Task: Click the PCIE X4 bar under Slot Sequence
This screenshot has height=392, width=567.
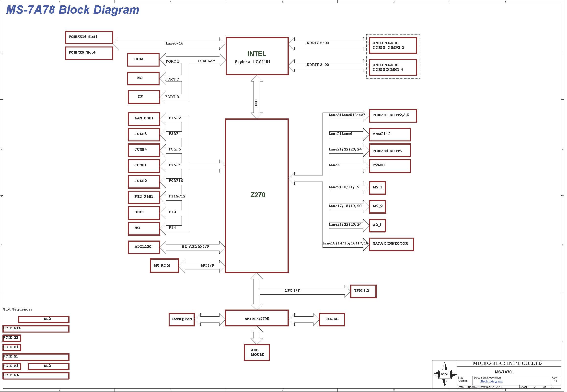Action: (36, 376)
